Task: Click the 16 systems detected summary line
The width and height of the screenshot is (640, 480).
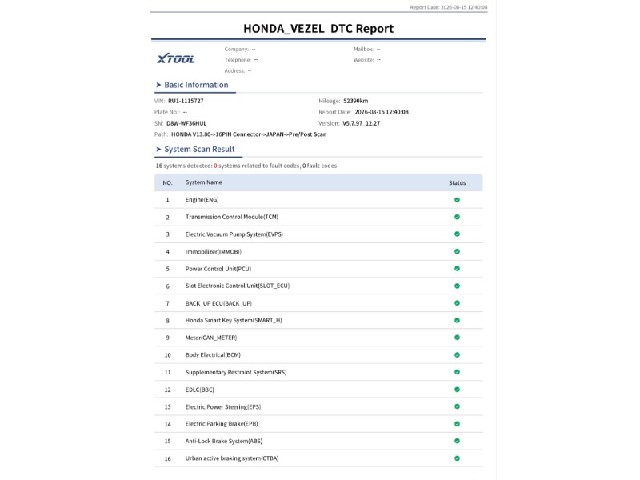Action: click(246, 166)
